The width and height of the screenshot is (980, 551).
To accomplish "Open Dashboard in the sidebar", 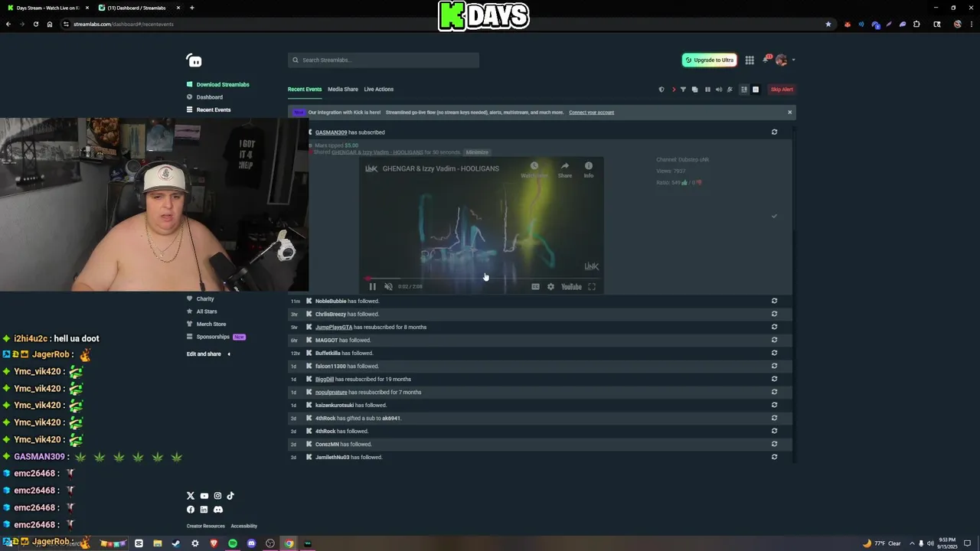I will (x=204, y=97).
